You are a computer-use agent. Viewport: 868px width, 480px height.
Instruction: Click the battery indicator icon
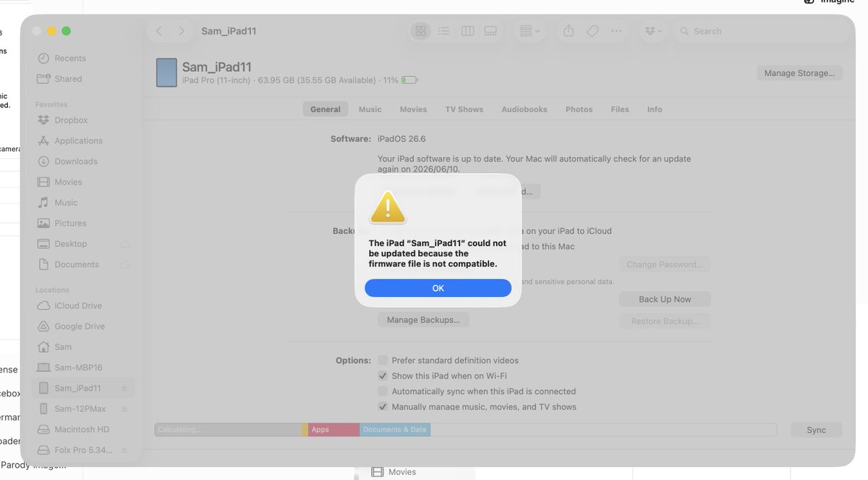[x=409, y=80]
